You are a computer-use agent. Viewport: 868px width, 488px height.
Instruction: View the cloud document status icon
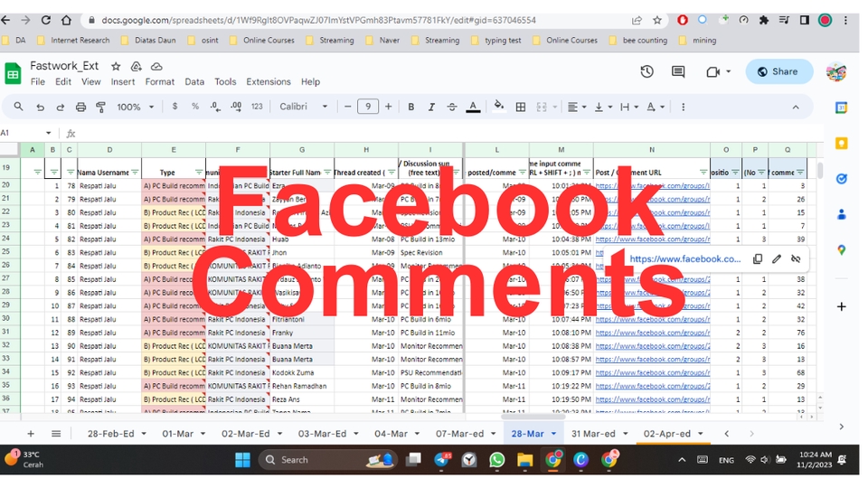point(156,66)
